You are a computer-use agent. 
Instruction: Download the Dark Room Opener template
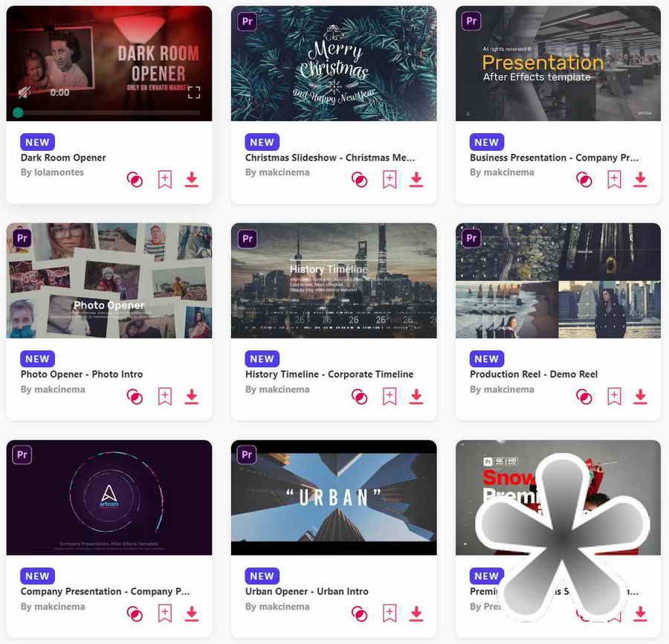(192, 179)
